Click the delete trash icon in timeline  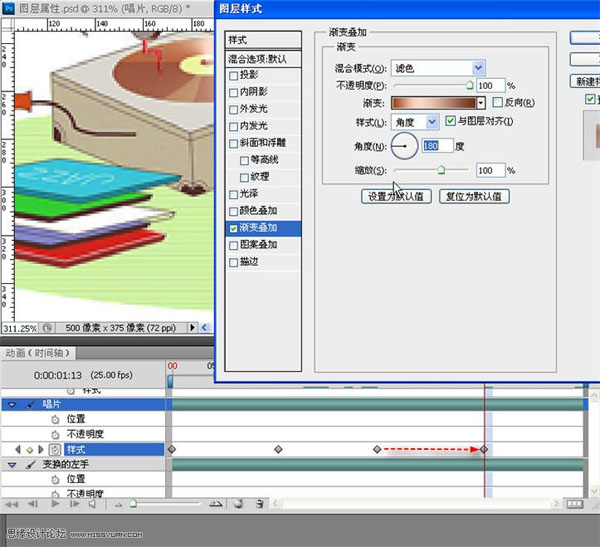pyautogui.click(x=259, y=504)
